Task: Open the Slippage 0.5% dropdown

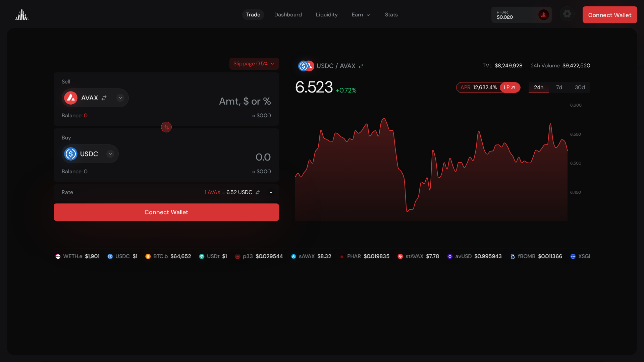Action: click(254, 64)
